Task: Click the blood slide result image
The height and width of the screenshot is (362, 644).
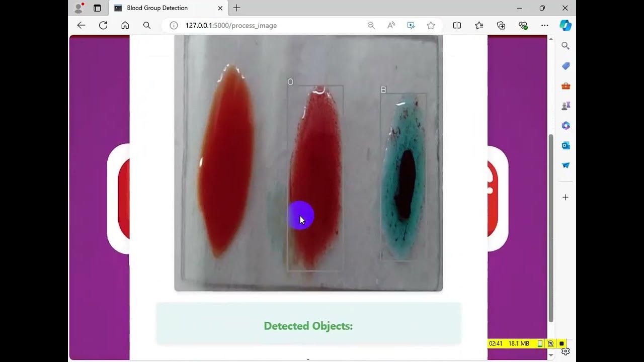Action: (308, 163)
